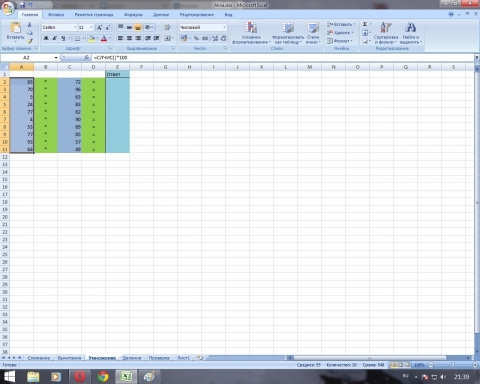Click the Office button at top-left

(8, 8)
